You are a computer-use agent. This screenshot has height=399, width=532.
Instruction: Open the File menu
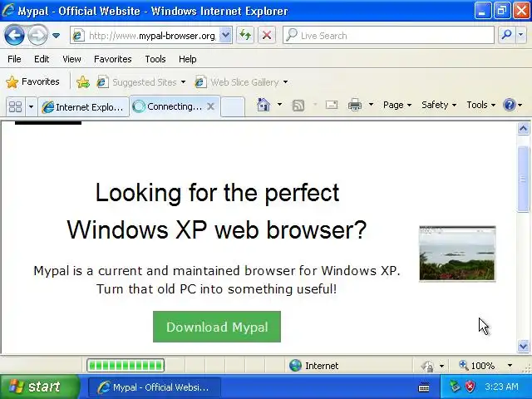[x=14, y=59]
